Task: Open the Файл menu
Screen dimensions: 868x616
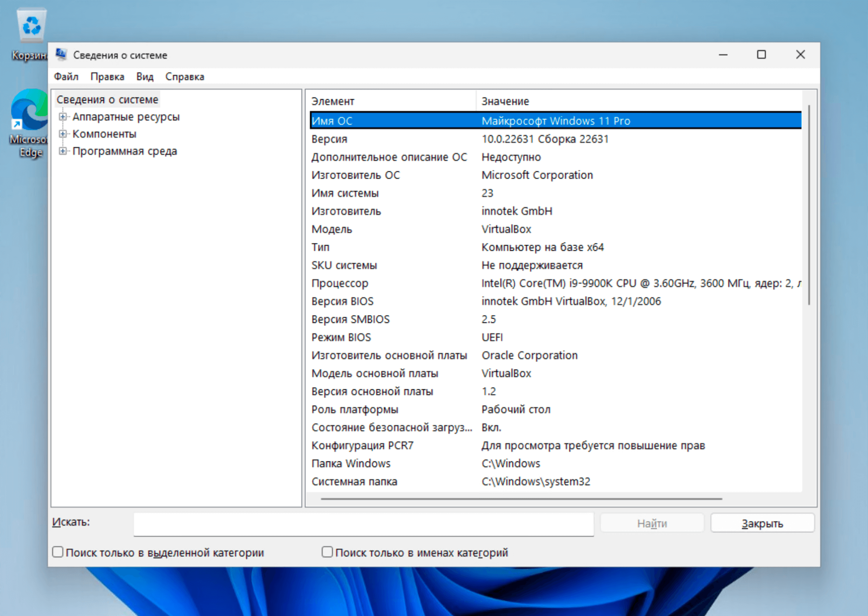Action: [x=66, y=77]
